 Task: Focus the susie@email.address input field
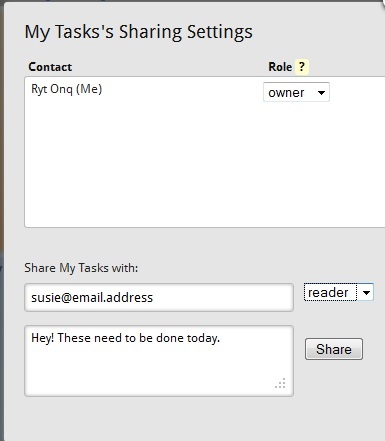159,297
